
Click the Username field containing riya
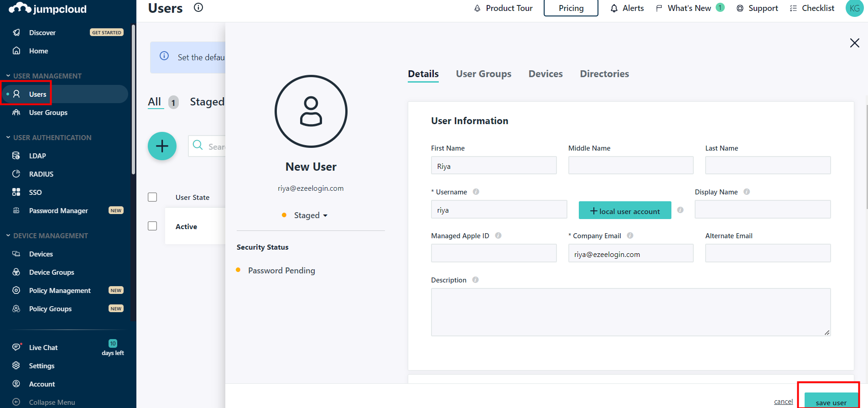(x=499, y=209)
